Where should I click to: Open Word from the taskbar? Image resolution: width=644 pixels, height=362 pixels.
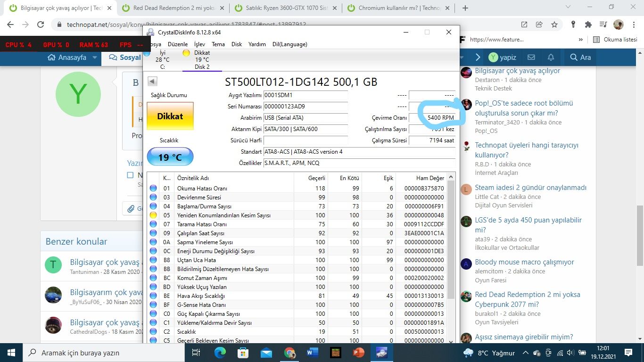point(312,353)
